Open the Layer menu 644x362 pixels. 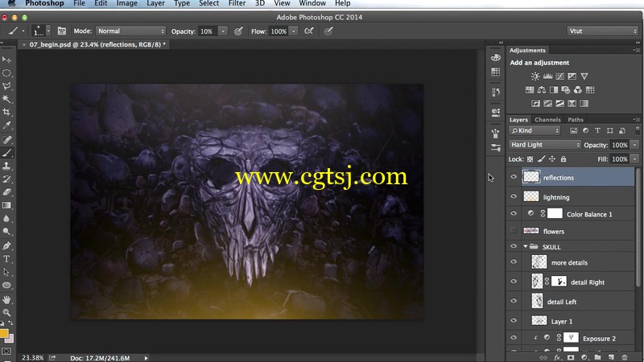pyautogui.click(x=155, y=3)
